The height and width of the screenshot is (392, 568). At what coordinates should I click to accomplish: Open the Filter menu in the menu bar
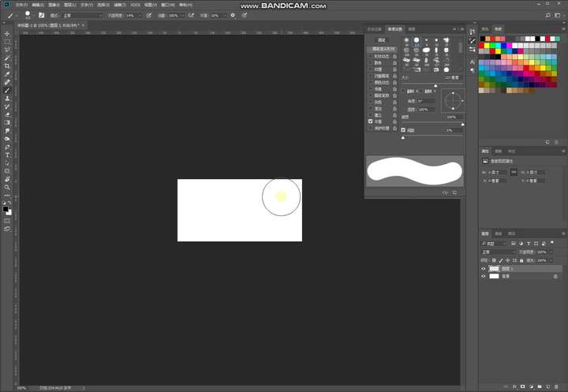pos(120,5)
